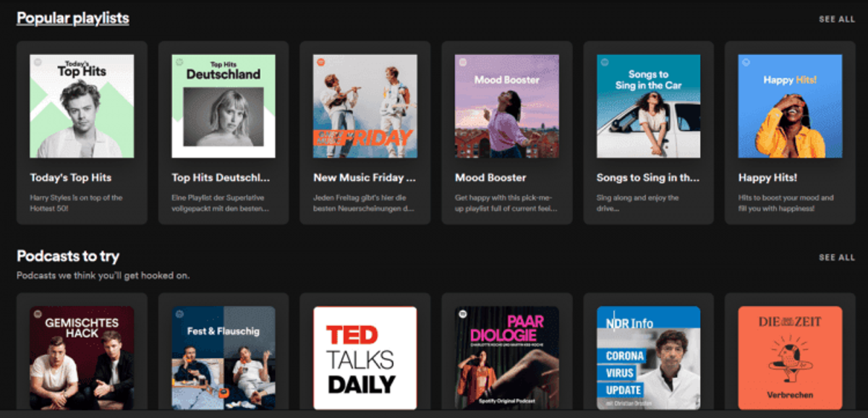Viewport: 868px width, 418px height.
Task: Open Happy Hits! cover art
Action: click(x=791, y=106)
